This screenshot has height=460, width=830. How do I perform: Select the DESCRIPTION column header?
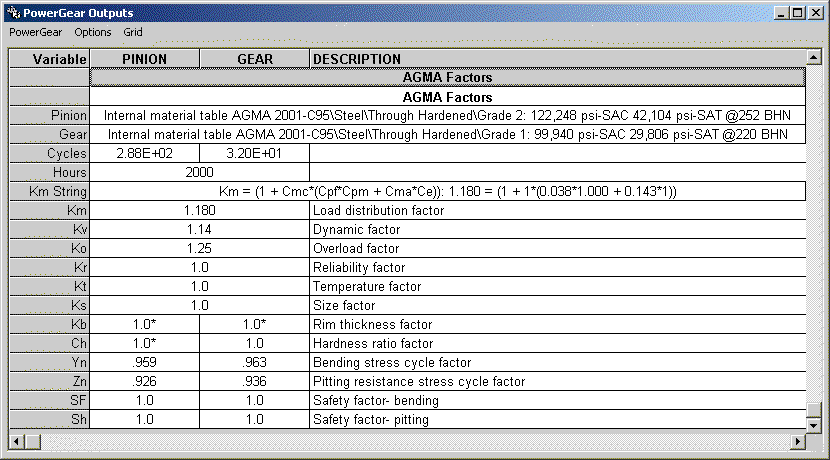357,59
